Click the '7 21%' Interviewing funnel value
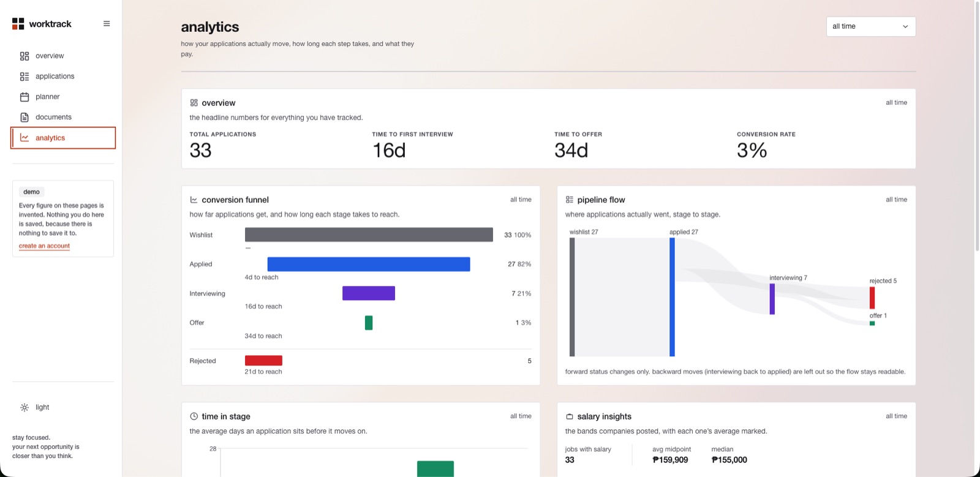980x477 pixels. [521, 294]
